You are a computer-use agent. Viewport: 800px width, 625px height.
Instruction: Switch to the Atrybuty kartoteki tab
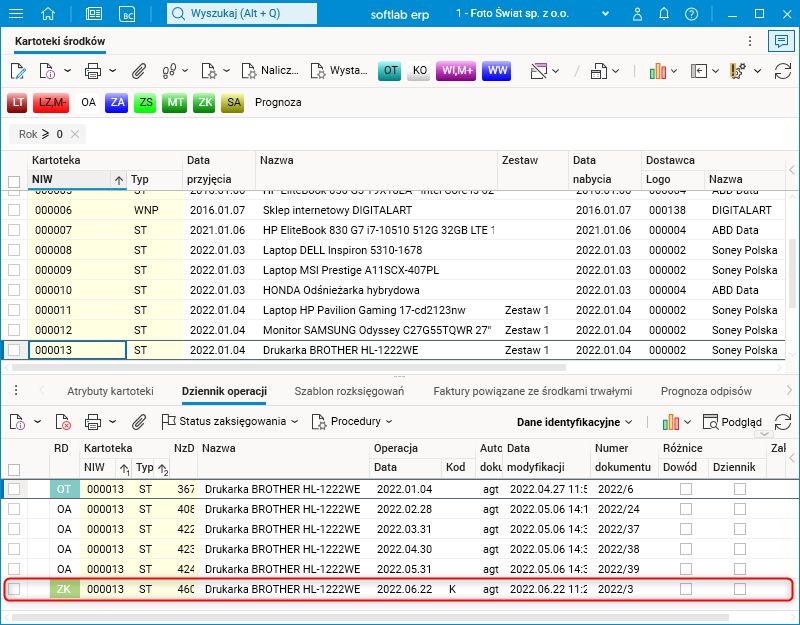click(x=110, y=391)
